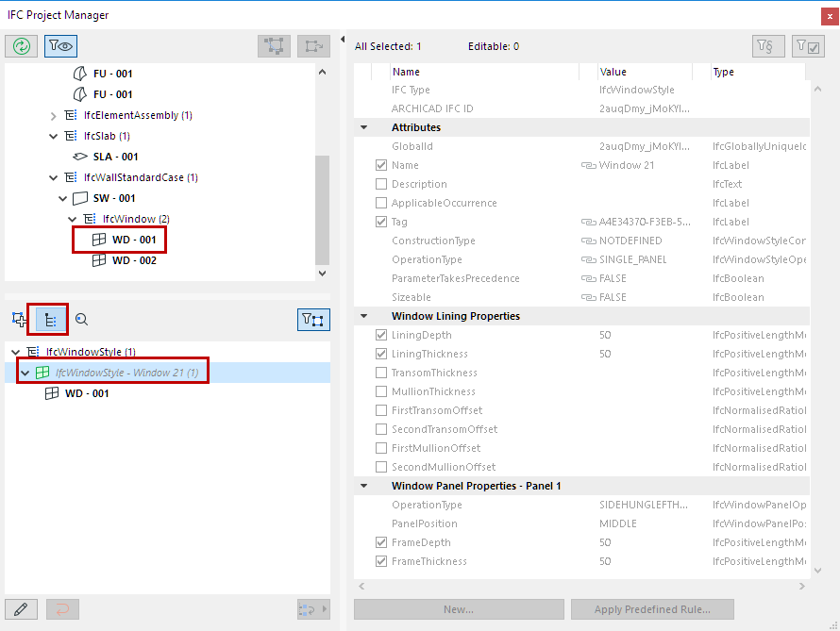This screenshot has width=840, height=631.
Task: Click the ARCHICAD IFC ID row
Action: (x=581, y=108)
